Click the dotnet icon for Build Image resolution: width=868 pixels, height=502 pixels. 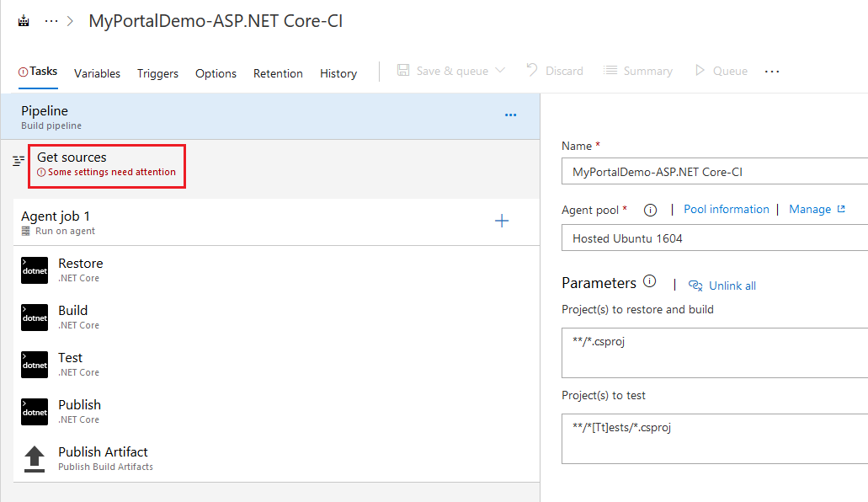(x=35, y=318)
